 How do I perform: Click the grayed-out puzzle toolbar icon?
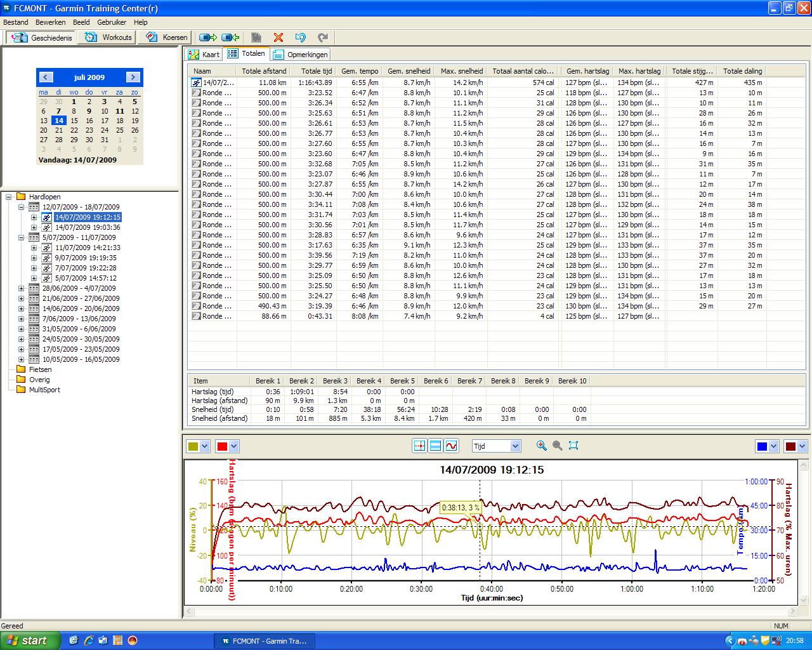[x=256, y=37]
